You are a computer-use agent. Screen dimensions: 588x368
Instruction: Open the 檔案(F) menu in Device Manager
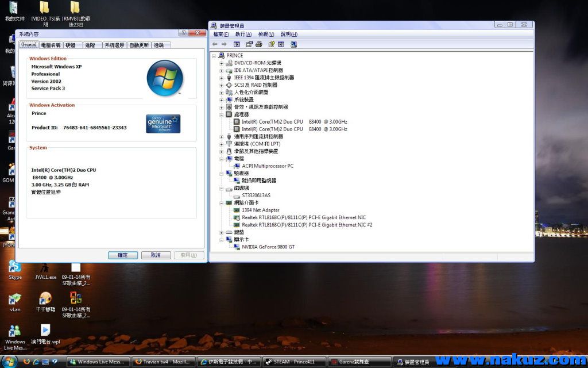point(221,34)
